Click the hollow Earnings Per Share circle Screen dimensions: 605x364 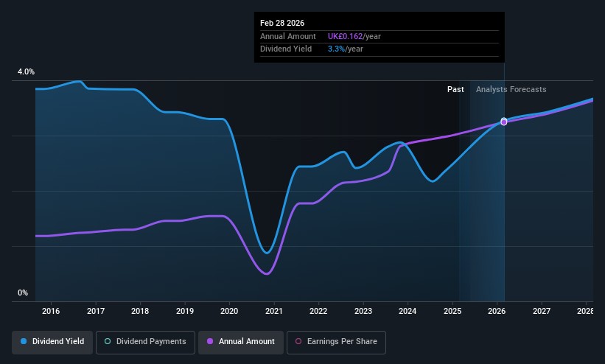tap(298, 342)
